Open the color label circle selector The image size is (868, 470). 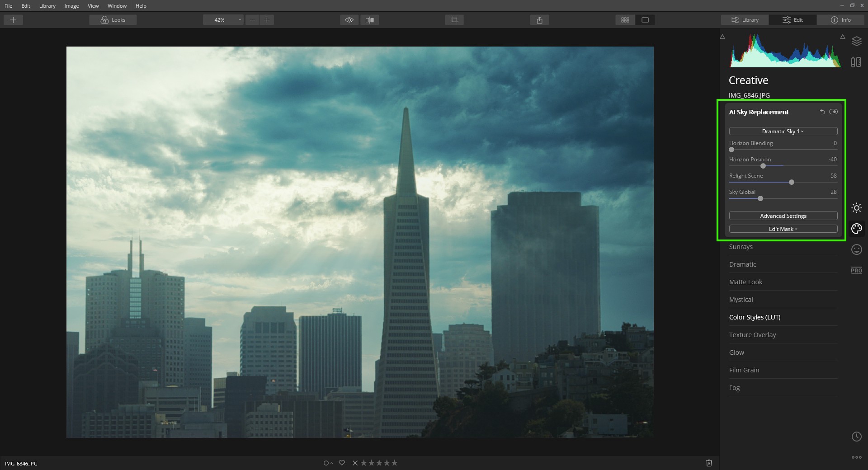pos(328,463)
